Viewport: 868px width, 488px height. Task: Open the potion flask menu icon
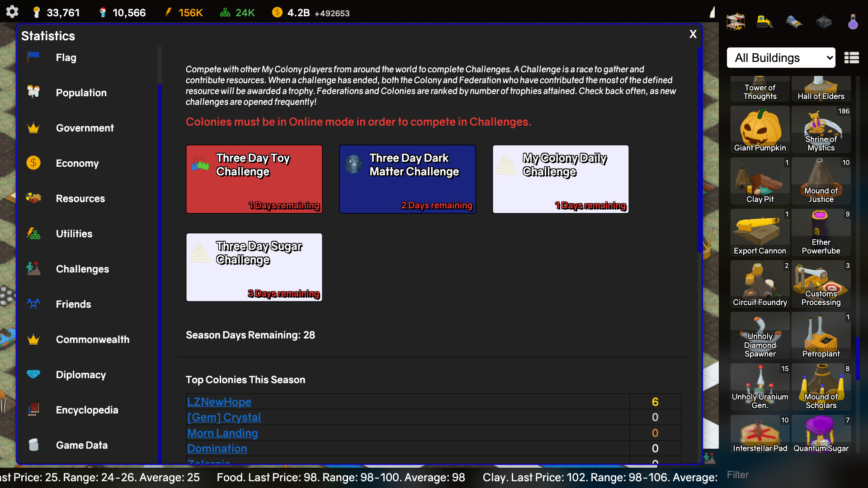pos(853,21)
